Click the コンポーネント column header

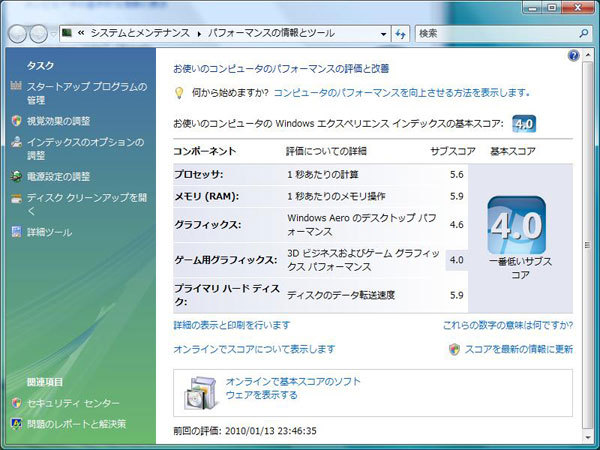pos(205,151)
